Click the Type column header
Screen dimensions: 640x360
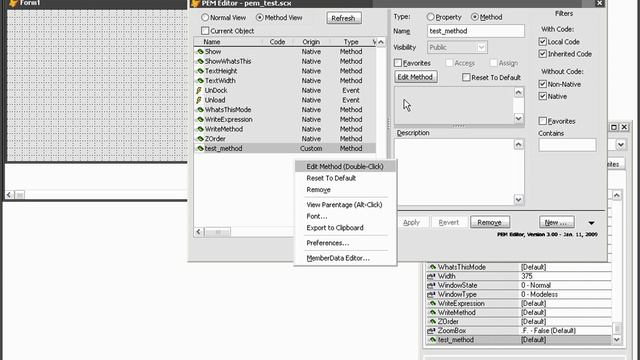coord(351,42)
